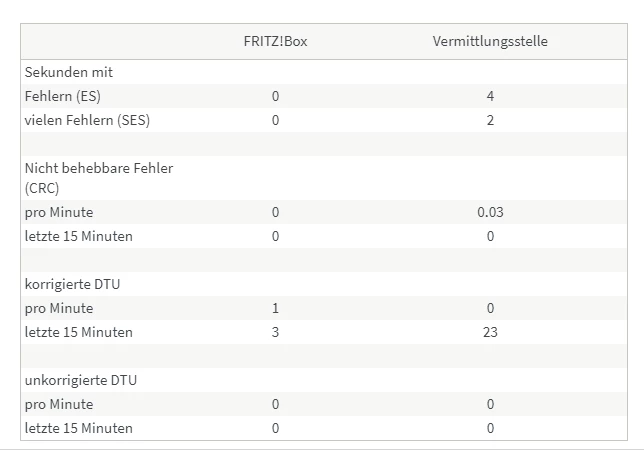Click the 'korrigierte DTU' section heading

pyautogui.click(x=72, y=284)
